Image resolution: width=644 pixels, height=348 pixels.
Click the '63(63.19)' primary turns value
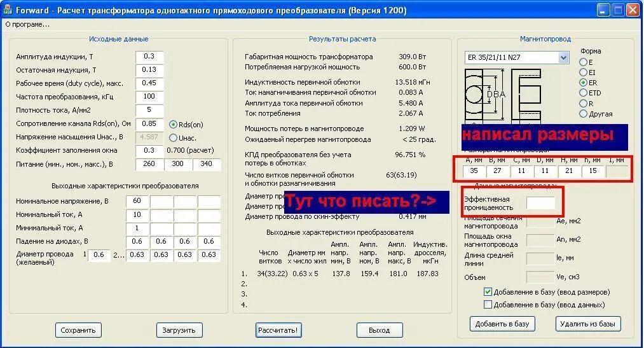pyautogui.click(x=401, y=175)
